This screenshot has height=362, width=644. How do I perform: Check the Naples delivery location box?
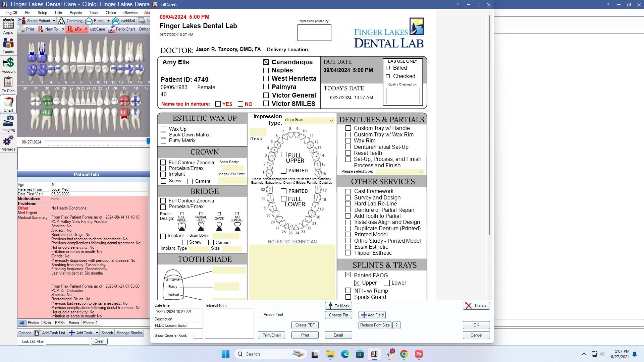coord(266,70)
